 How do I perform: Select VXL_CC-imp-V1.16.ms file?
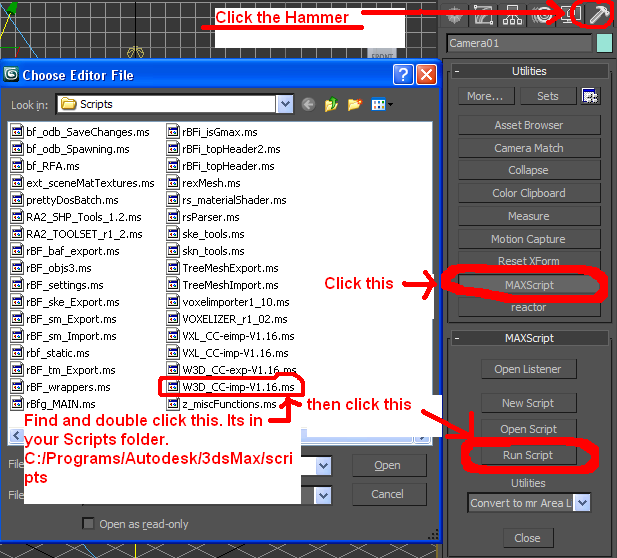[x=227, y=353]
